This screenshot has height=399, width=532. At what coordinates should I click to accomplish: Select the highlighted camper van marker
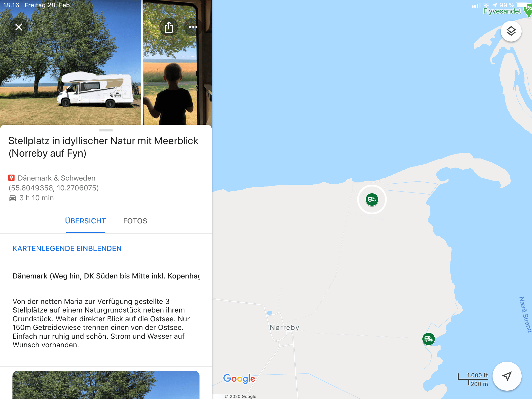[x=372, y=199]
